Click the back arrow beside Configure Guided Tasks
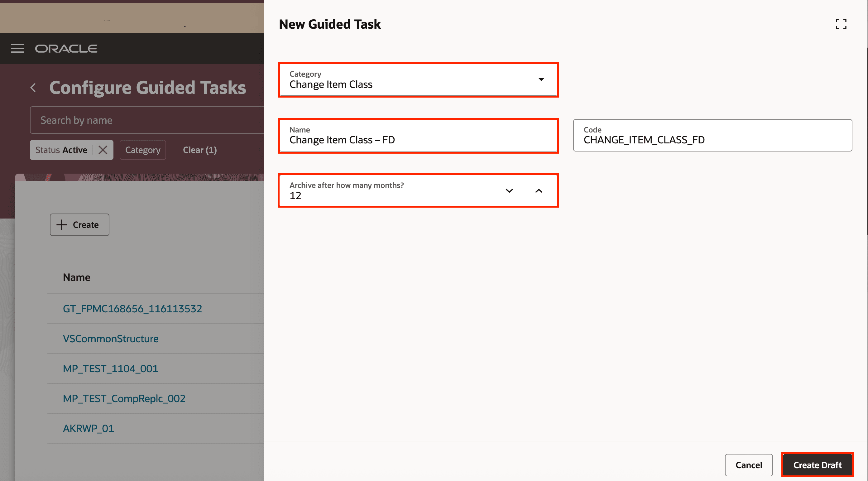Viewport: 868px width, 481px height. 33,87
